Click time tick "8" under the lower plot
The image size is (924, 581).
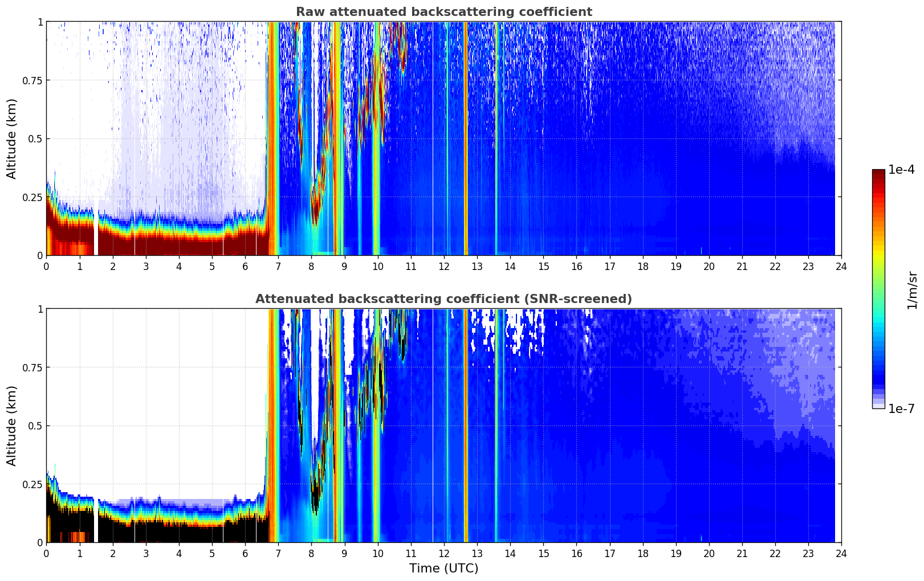[x=311, y=553]
